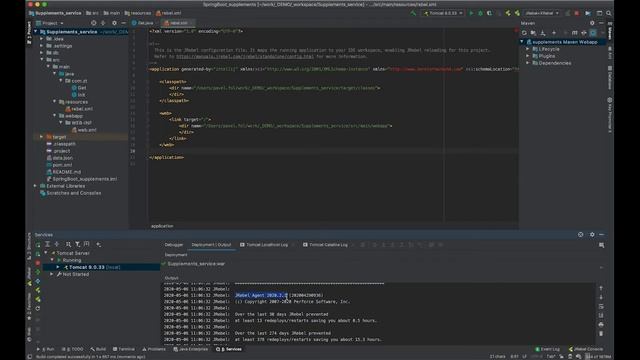Click the Supplements_service.war deployment entry
The height and width of the screenshot is (360, 640).
(193, 264)
